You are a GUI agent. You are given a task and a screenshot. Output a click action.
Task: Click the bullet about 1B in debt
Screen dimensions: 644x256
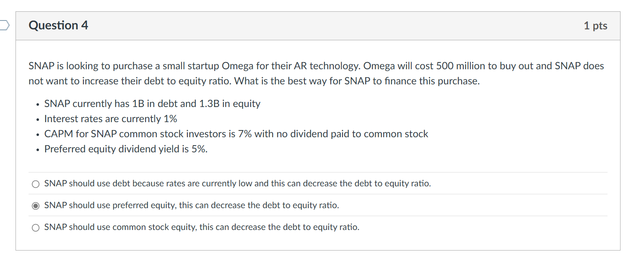tap(152, 104)
